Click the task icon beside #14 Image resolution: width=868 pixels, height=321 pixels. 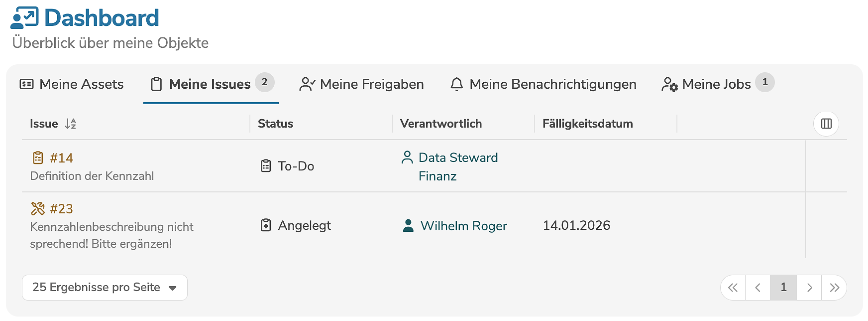point(38,158)
